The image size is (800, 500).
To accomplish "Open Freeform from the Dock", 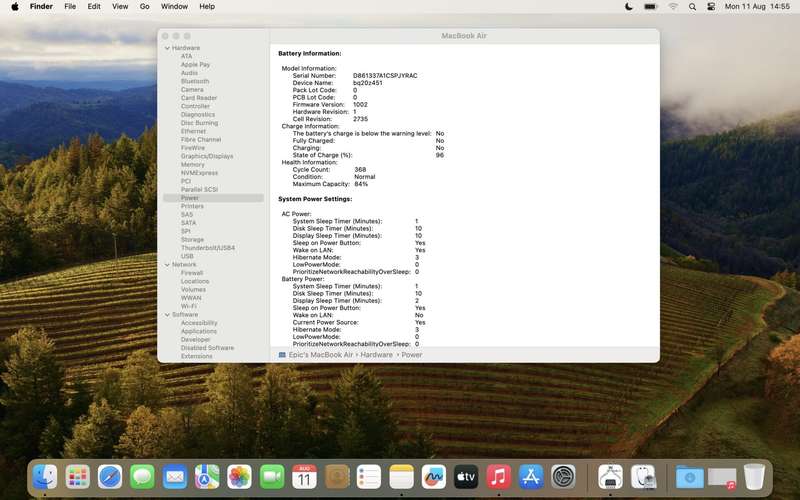I will pos(434,477).
